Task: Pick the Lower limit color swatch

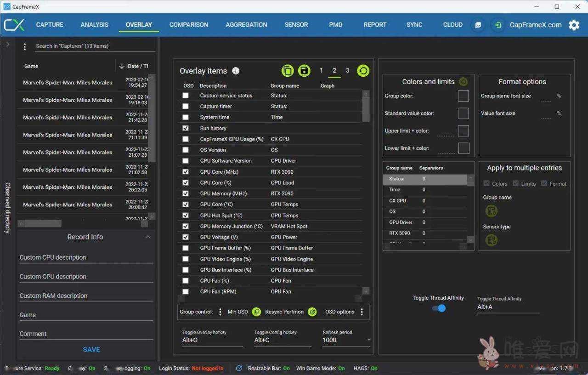Action: click(464, 148)
